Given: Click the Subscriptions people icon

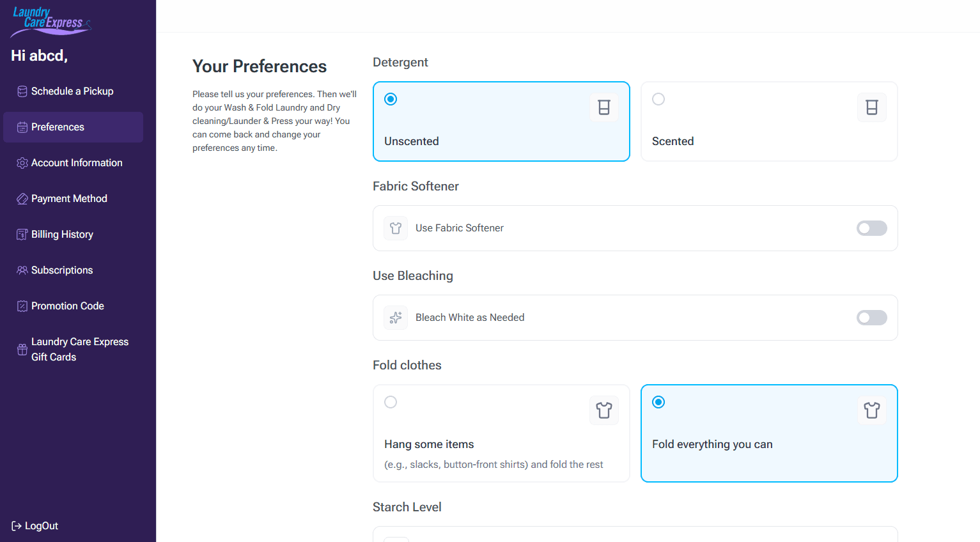Looking at the screenshot, I should pos(22,270).
